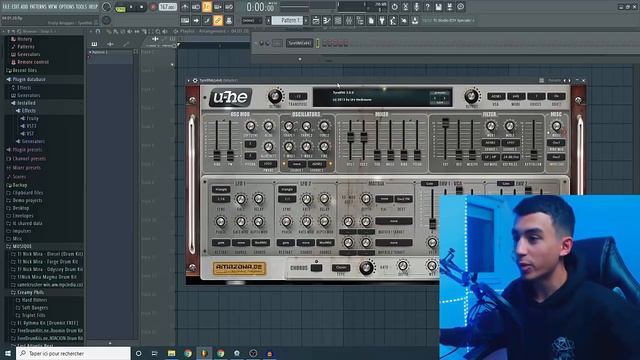Screen dimensions: 640x360
Task: Toggle blend recording overdub icon
Action: pos(218,7)
